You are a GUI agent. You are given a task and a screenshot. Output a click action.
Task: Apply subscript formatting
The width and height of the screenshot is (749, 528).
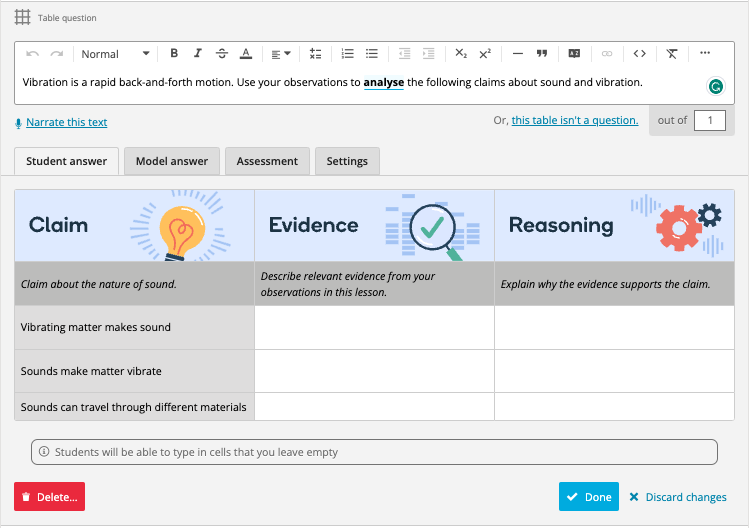point(461,54)
